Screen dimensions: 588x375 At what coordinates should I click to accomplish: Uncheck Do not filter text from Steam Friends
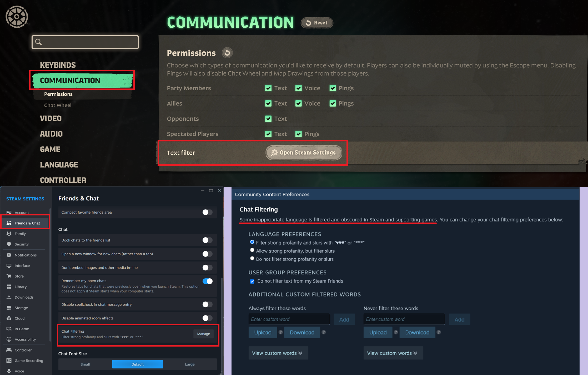252,282
